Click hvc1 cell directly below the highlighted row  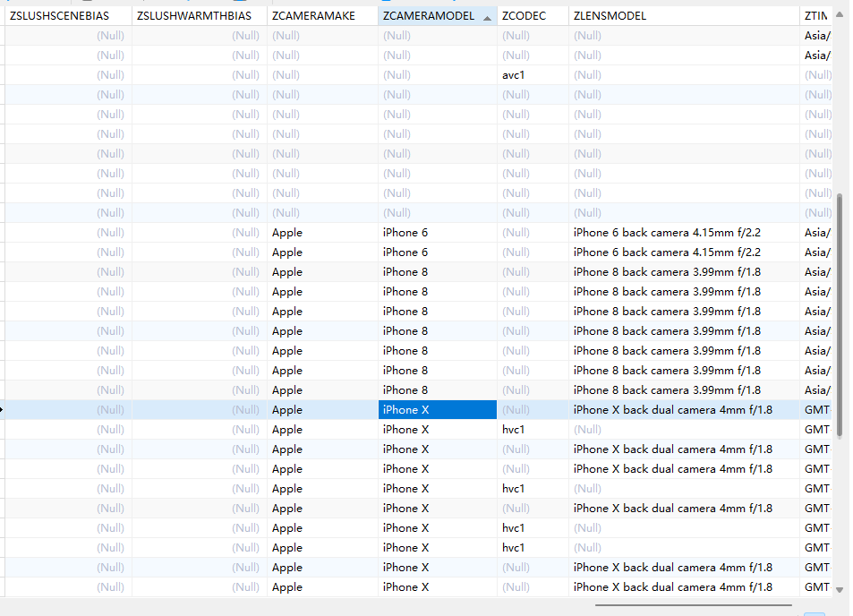[x=533, y=430]
